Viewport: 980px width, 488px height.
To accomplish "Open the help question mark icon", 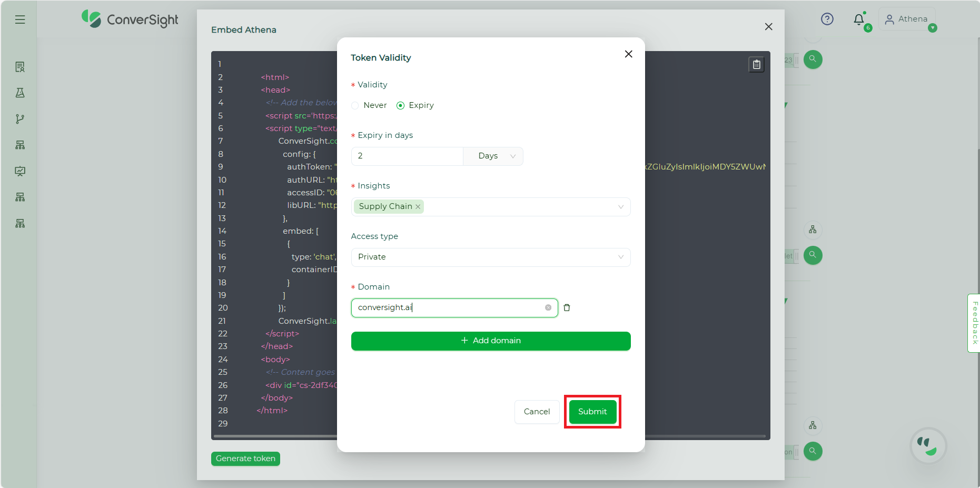I will click(x=827, y=19).
